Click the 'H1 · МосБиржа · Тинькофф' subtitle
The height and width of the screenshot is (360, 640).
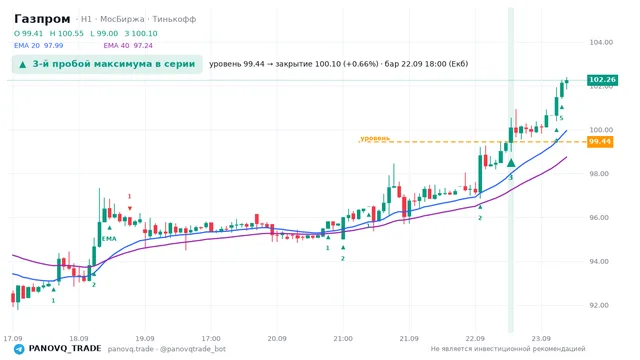point(138,19)
